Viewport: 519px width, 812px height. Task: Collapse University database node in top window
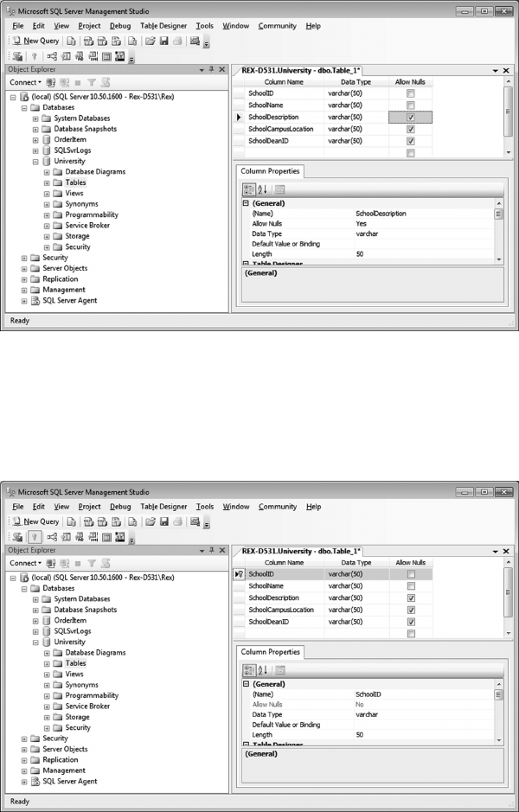35,162
